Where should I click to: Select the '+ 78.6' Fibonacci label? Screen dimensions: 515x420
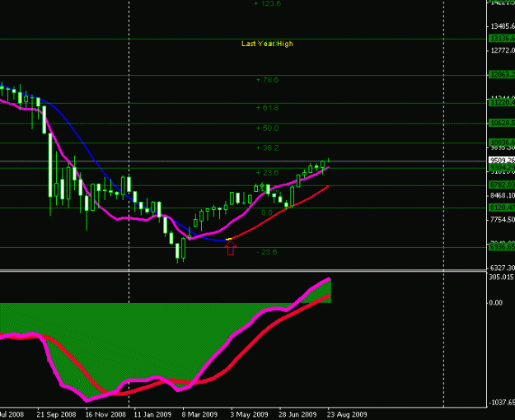(x=267, y=80)
